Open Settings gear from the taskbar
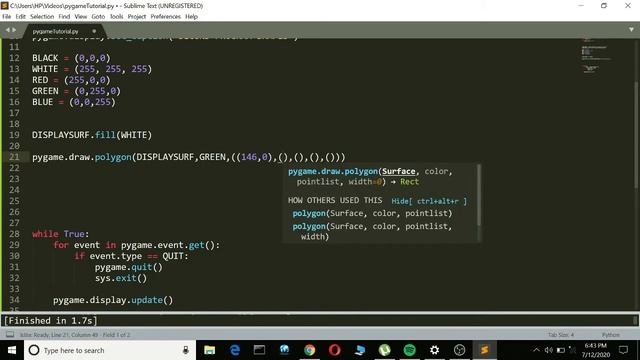 (435, 350)
